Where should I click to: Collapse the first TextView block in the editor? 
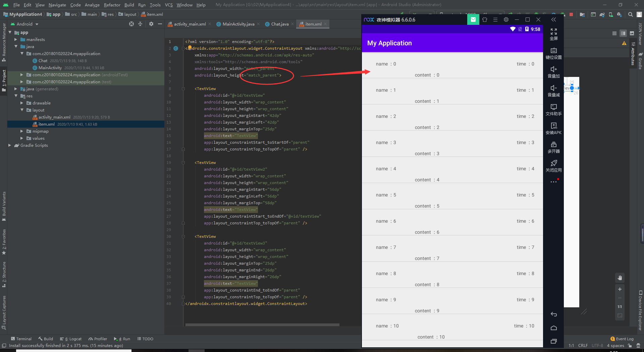[183, 89]
